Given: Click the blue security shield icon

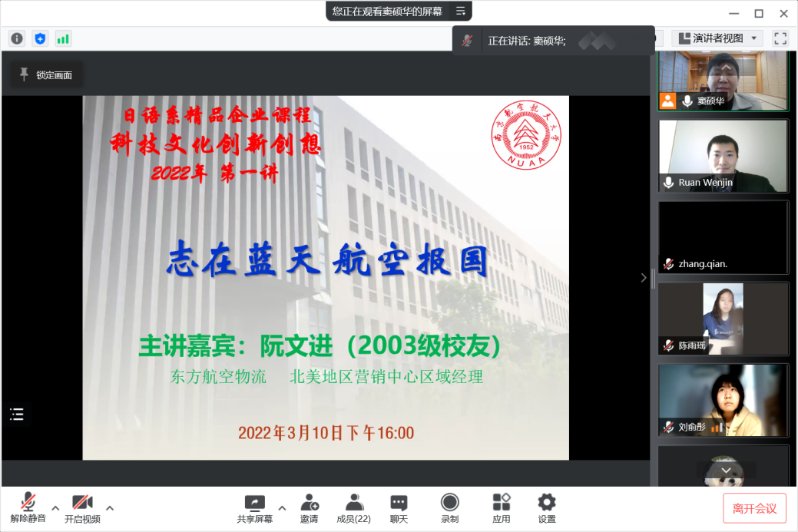Looking at the screenshot, I should pyautogui.click(x=40, y=38).
